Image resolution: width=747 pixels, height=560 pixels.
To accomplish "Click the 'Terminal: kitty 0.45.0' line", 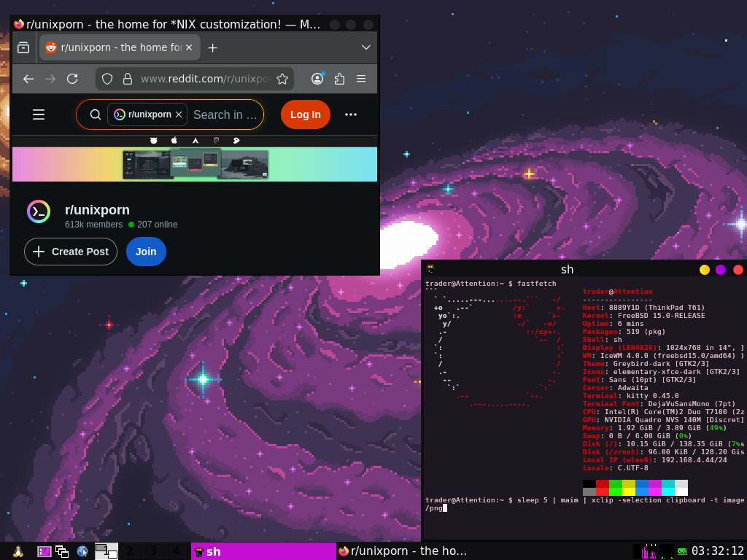I will click(x=631, y=396).
